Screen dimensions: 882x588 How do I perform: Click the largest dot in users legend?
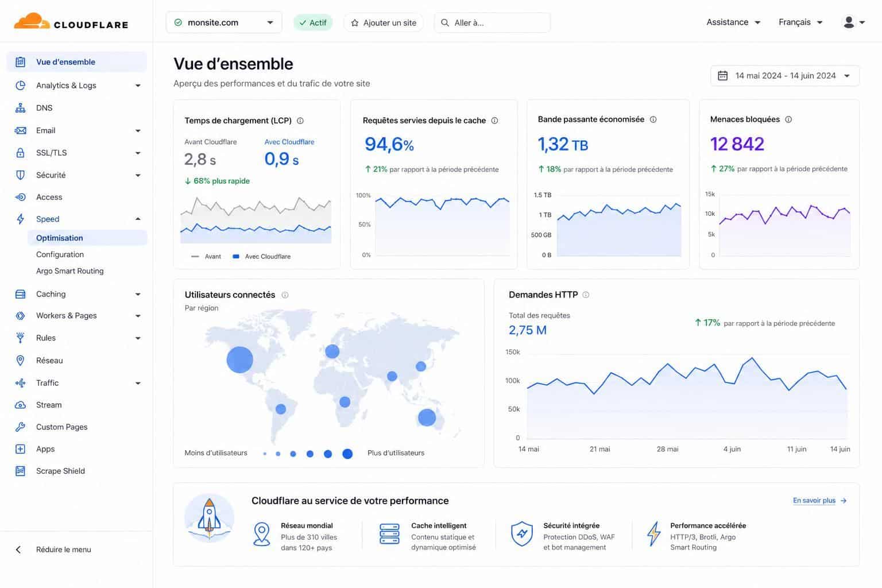pyautogui.click(x=347, y=454)
